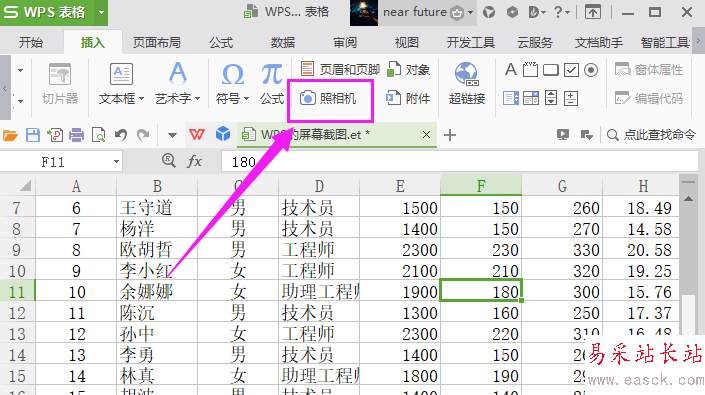
Task: Insert a slicer (切片器)
Action: tap(60, 84)
